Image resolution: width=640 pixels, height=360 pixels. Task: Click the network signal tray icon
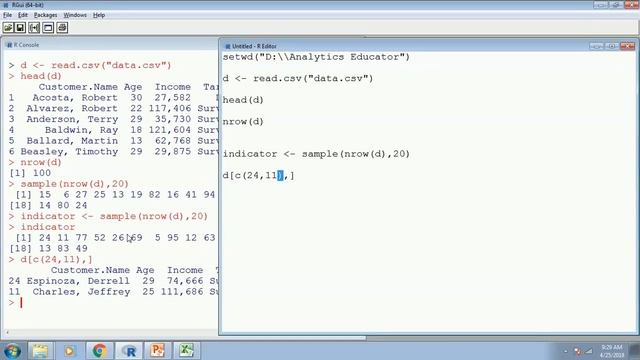[x=589, y=351]
